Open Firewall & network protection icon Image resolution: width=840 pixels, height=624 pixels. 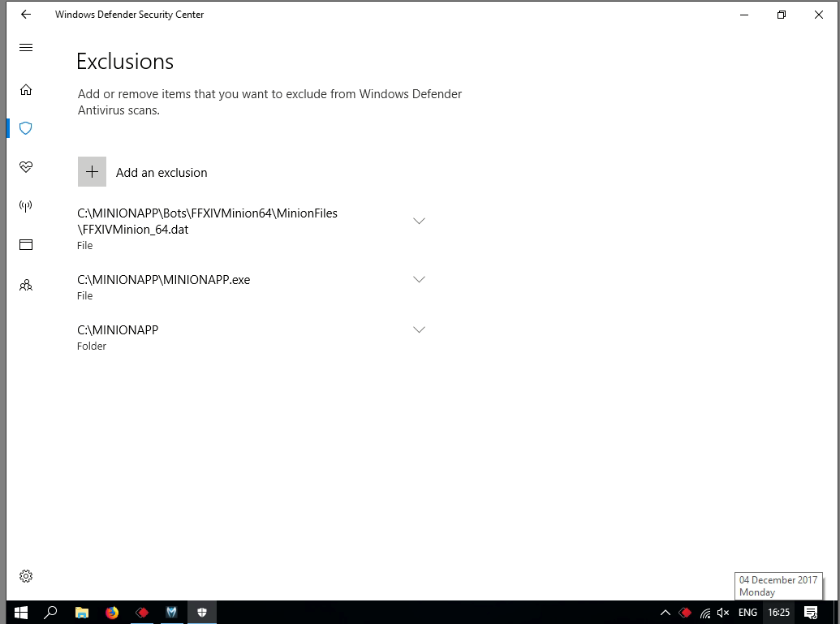tap(26, 205)
